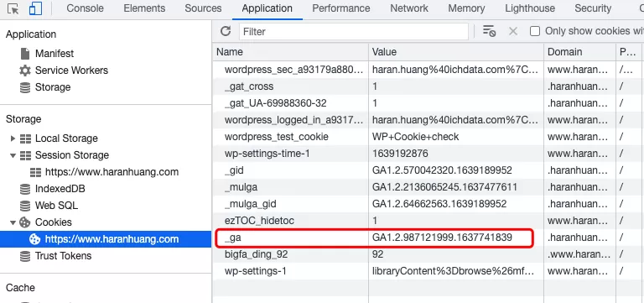Click value GA1.2.987121999.1637741839
This screenshot has height=303, width=644.
pyautogui.click(x=442, y=238)
